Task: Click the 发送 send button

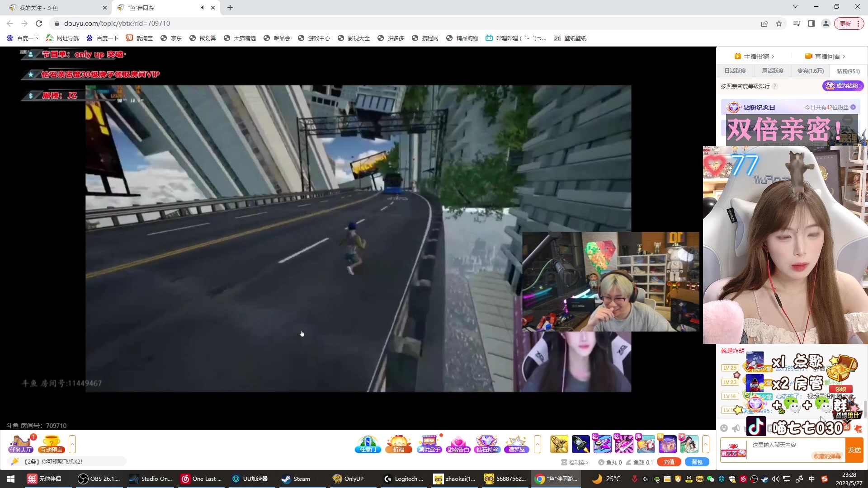Action: 854,450
